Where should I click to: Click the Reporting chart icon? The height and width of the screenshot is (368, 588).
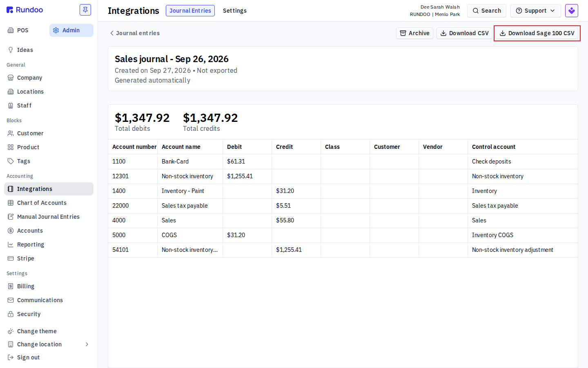pos(11,245)
